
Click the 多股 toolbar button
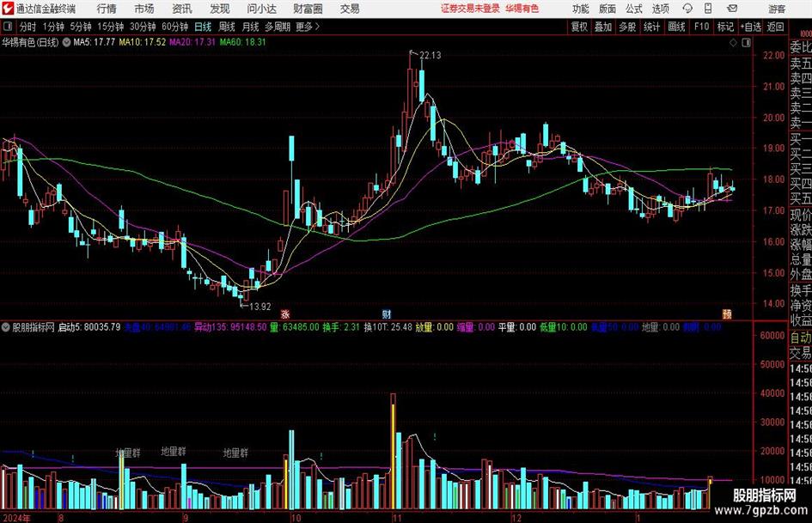point(627,27)
